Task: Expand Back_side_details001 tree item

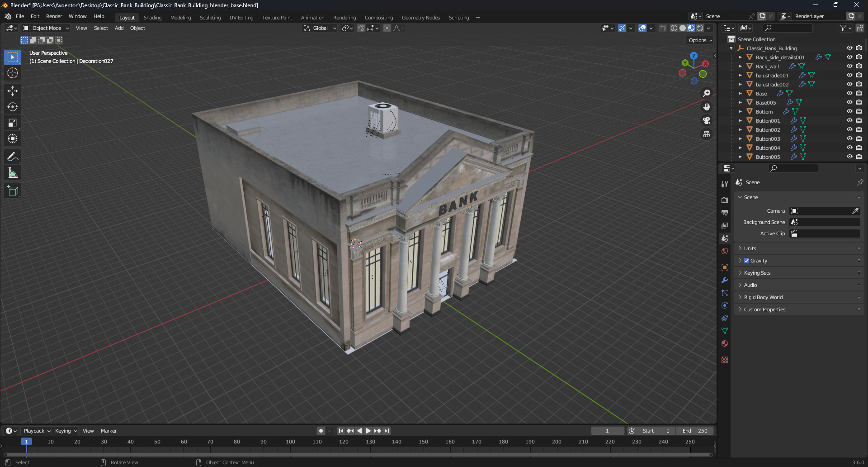Action: click(x=741, y=57)
